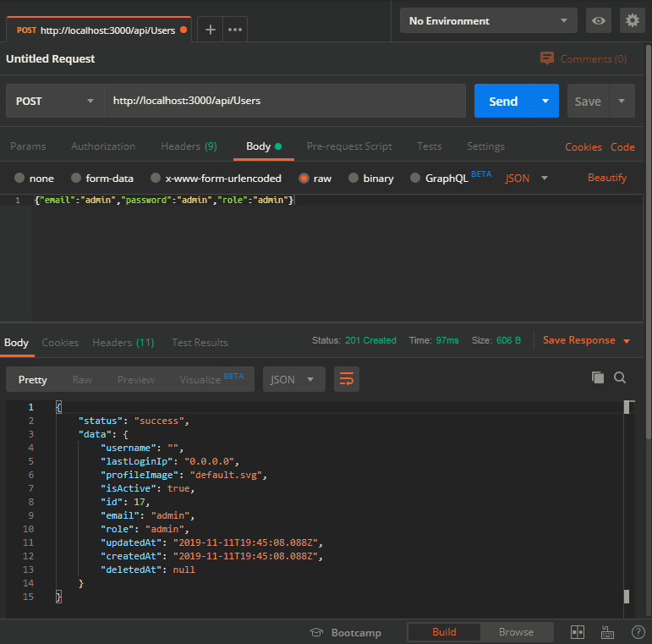Screen dimensions: 652x644
Task: Open the Test Results tab
Action: pyautogui.click(x=200, y=343)
